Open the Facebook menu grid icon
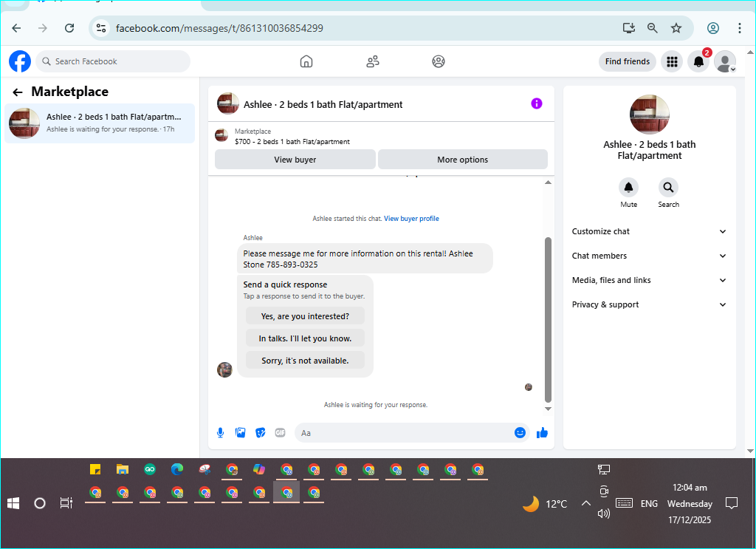Viewport: 756px width, 549px height. pyautogui.click(x=672, y=61)
